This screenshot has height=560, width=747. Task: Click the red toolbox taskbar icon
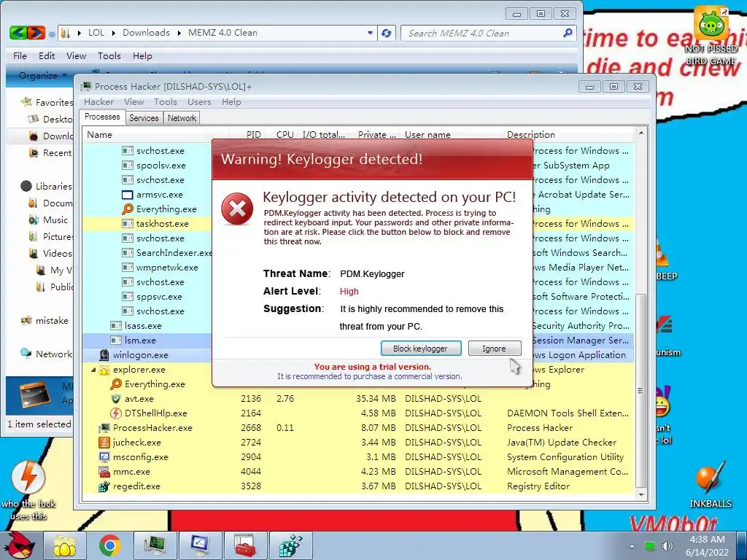pyautogui.click(x=245, y=545)
